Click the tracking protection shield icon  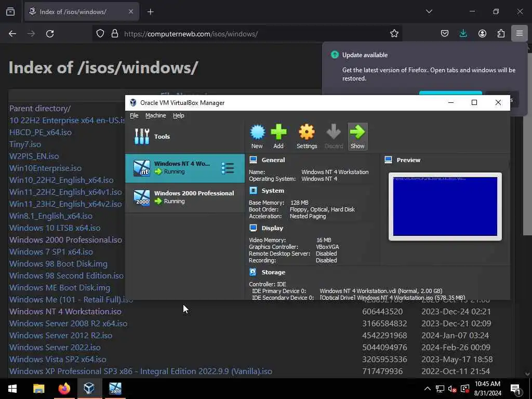[x=100, y=34]
